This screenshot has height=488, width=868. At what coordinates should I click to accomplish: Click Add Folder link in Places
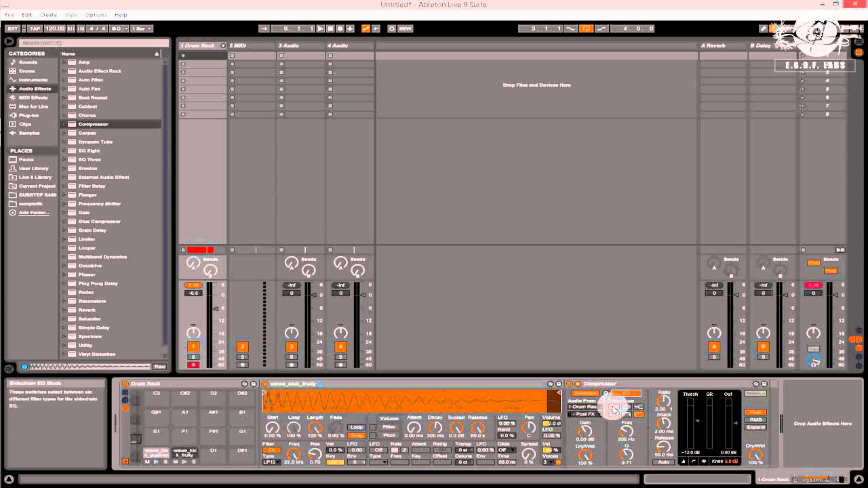tap(33, 212)
